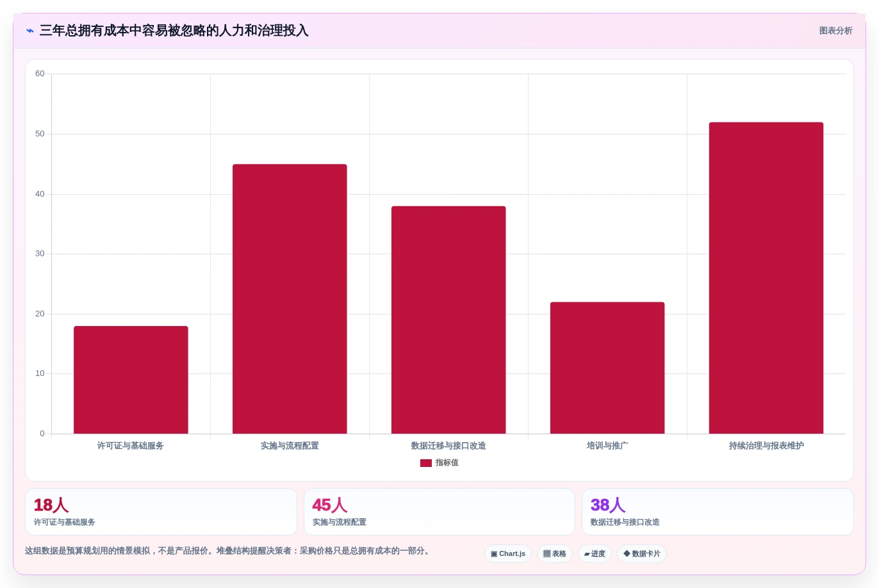This screenshot has height=588, width=879.
Task: Click the y-axis value 20
Action: pos(40,314)
